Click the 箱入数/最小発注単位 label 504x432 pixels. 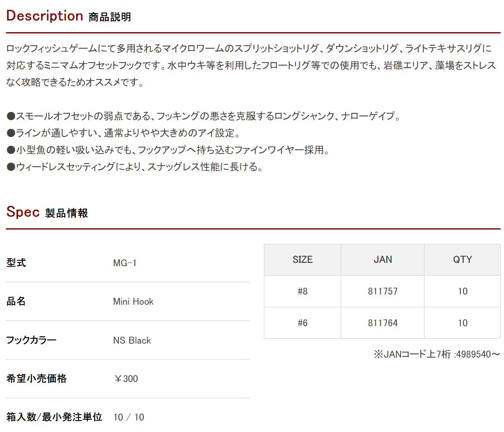click(54, 417)
